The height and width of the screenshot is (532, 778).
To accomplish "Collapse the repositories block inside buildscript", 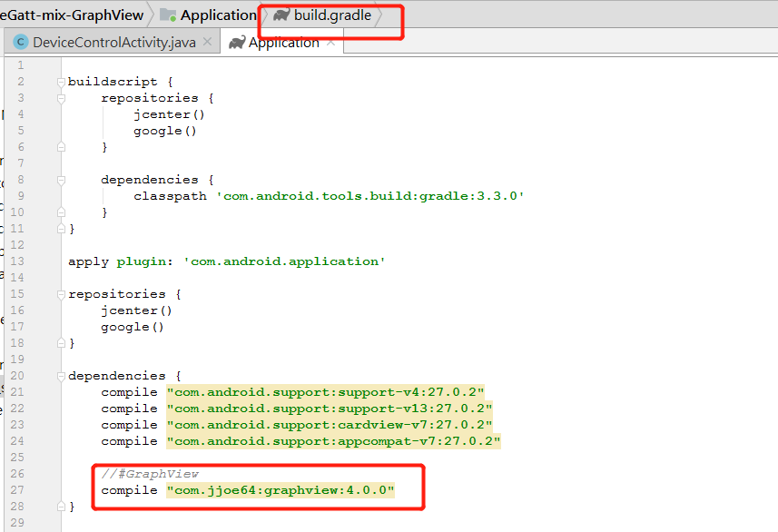I will tap(62, 97).
